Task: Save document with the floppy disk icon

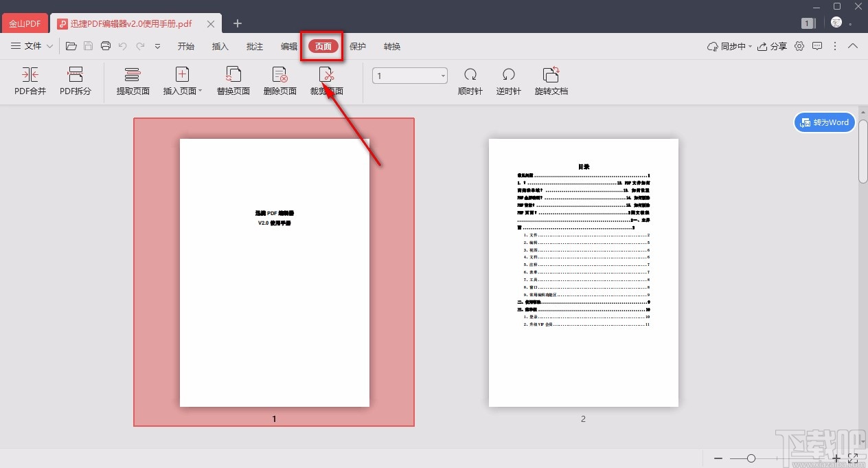Action: (88, 46)
